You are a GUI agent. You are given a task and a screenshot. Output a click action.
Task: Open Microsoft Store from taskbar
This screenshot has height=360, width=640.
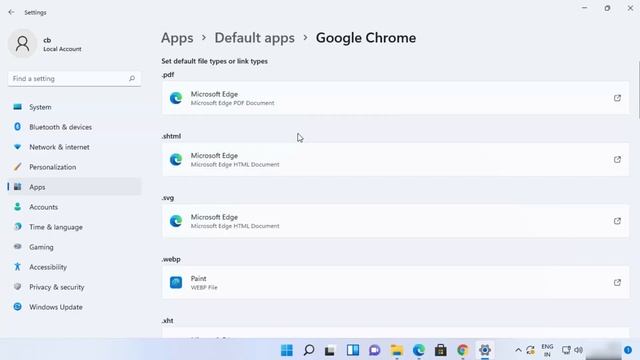pyautogui.click(x=441, y=350)
